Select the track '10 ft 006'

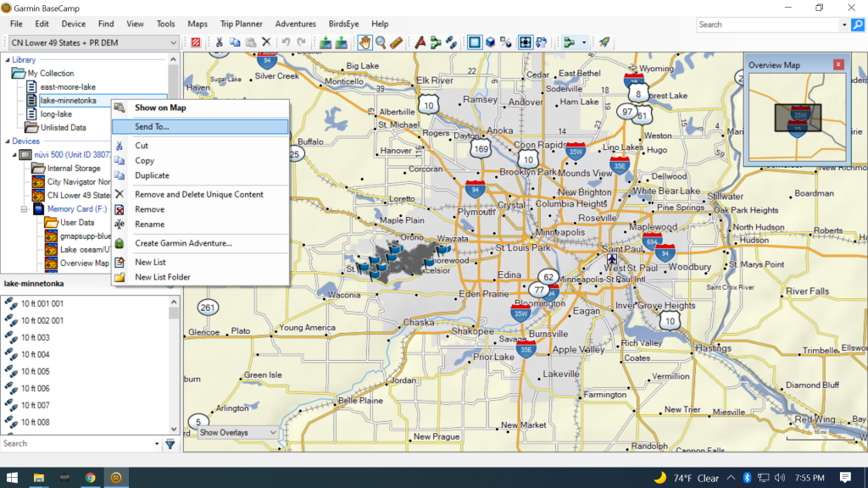[35, 388]
